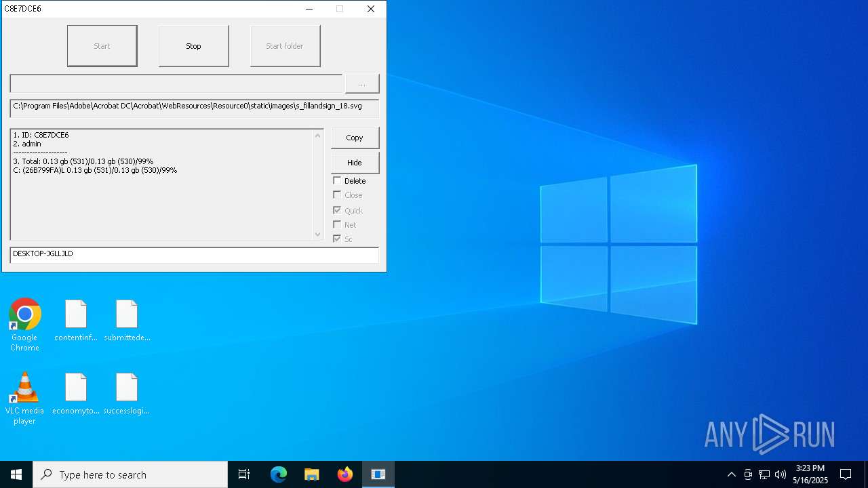Click the Copy button
The height and width of the screenshot is (488, 868).
(x=355, y=138)
